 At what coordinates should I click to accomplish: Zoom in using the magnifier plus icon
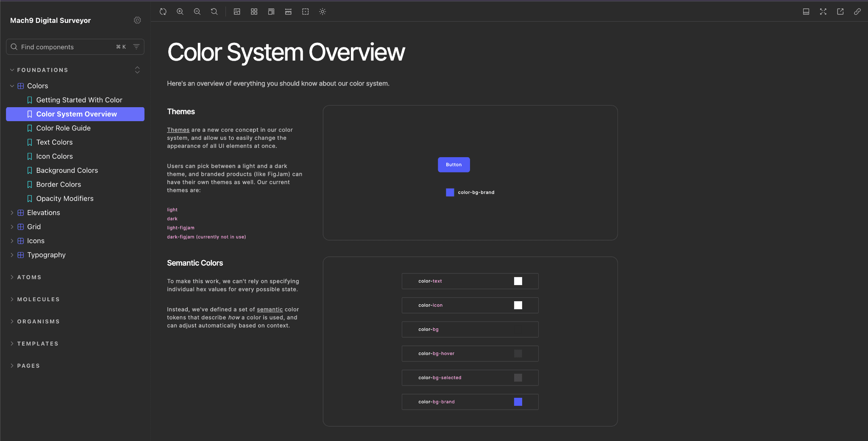180,12
